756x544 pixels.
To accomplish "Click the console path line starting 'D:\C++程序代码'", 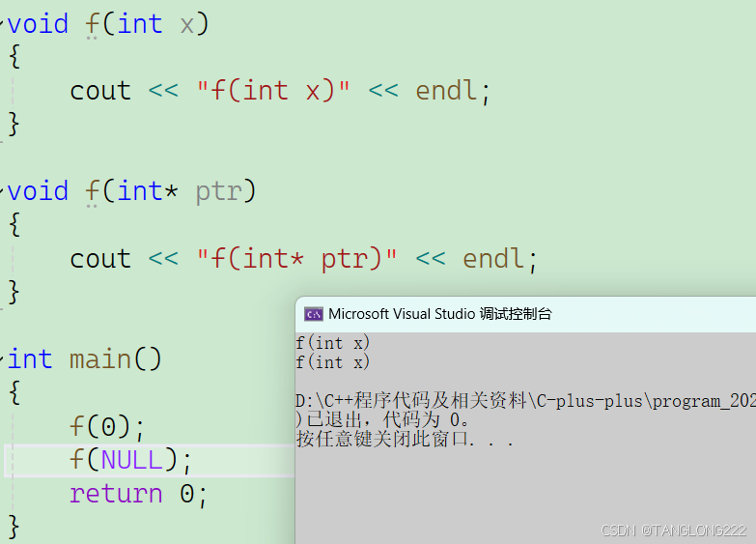I will [525, 401].
